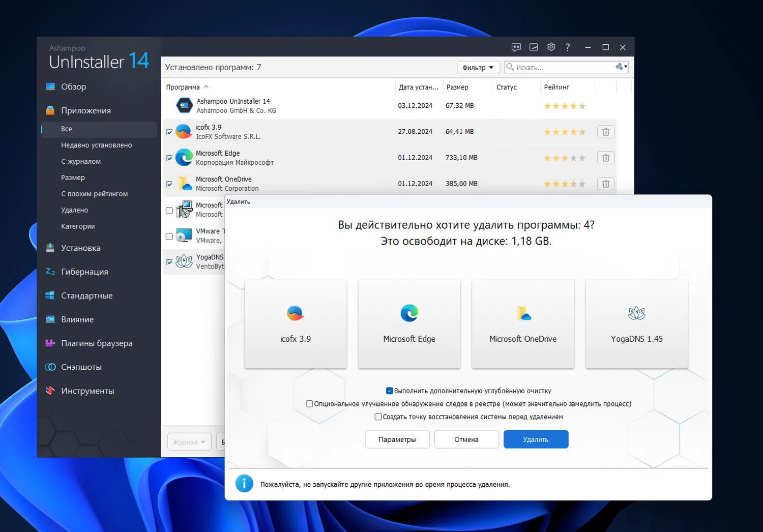Enable 'Создать точку восстановления системы' checkbox
The image size is (763, 532).
378,417
